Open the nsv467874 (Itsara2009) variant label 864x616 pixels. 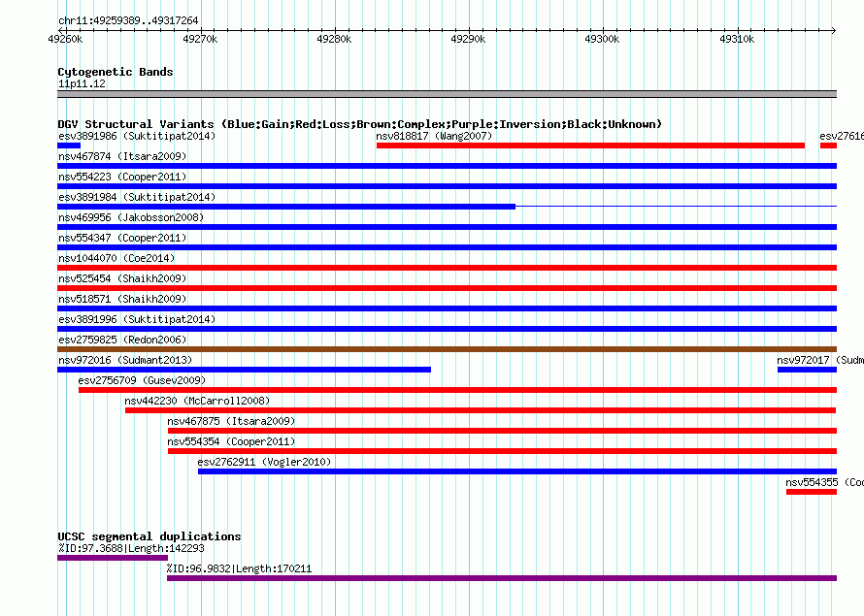coord(122,156)
